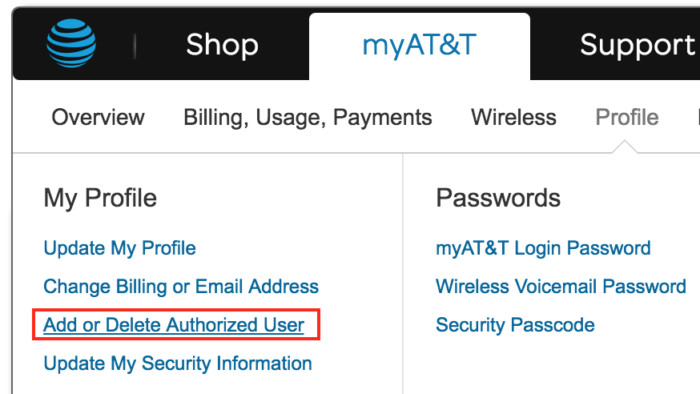Select Billing, Usage, Payments menu
700x394 pixels.
308,118
